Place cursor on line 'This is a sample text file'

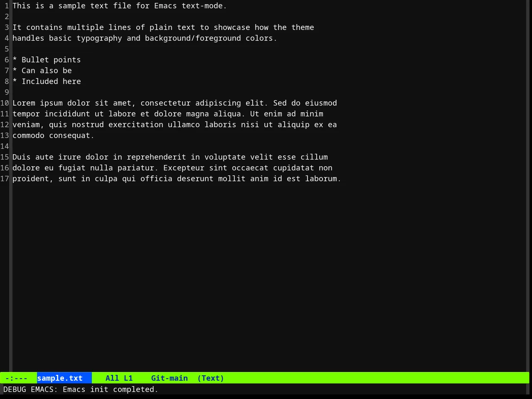click(x=120, y=6)
